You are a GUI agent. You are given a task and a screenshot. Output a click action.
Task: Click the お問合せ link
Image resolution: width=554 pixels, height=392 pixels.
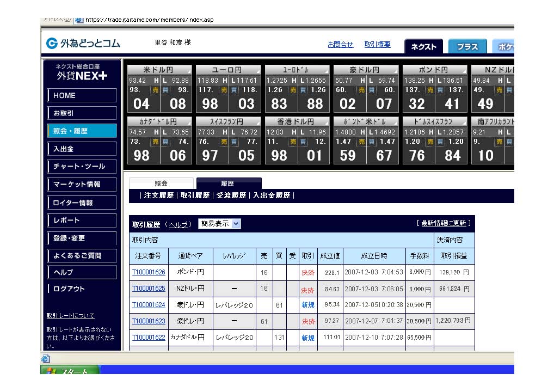(340, 45)
